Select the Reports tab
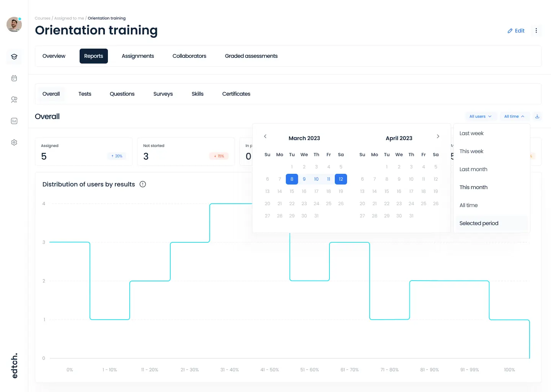 (94, 56)
